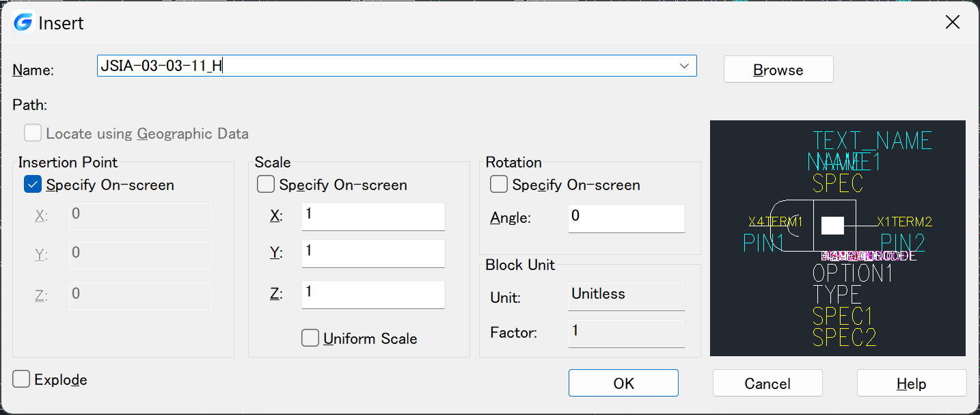This screenshot has height=415, width=980.
Task: Open Help for the Insert dialog
Action: (x=911, y=384)
